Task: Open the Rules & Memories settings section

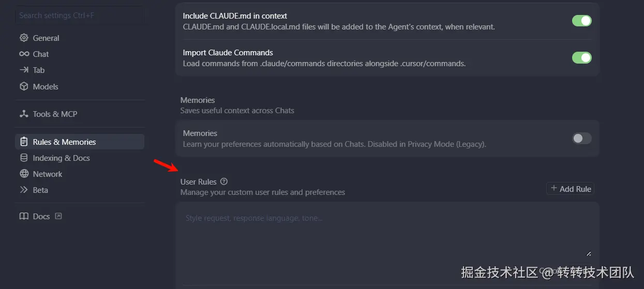Action: point(64,142)
